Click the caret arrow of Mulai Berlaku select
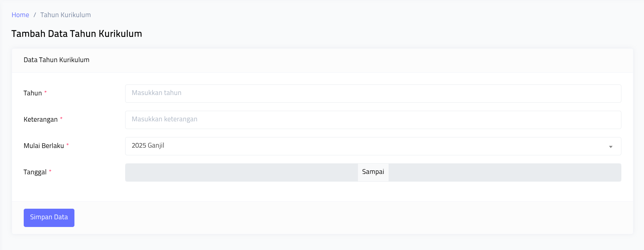 tap(610, 147)
